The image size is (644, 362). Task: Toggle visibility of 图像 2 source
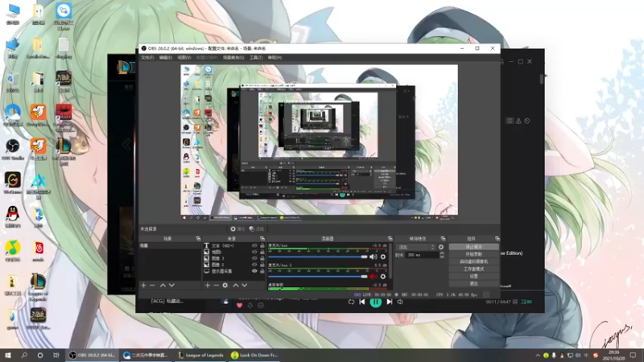254,265
